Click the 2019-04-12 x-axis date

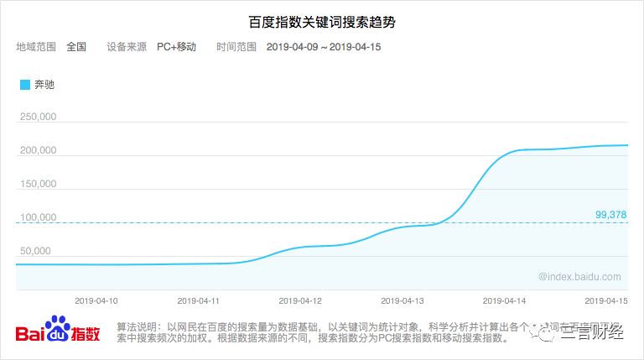300,300
